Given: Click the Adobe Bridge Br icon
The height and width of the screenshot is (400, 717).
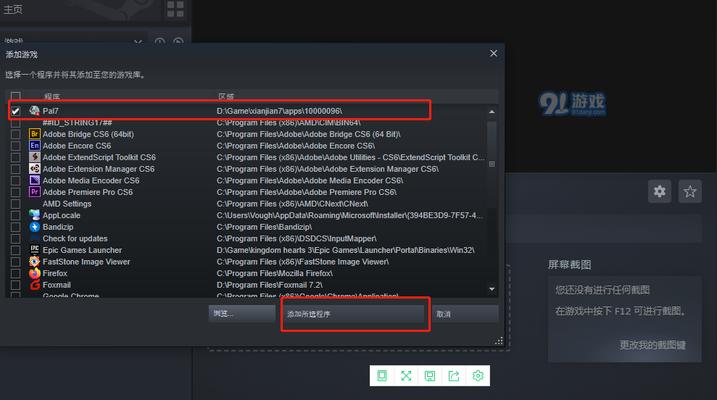Looking at the screenshot, I should pos(34,134).
